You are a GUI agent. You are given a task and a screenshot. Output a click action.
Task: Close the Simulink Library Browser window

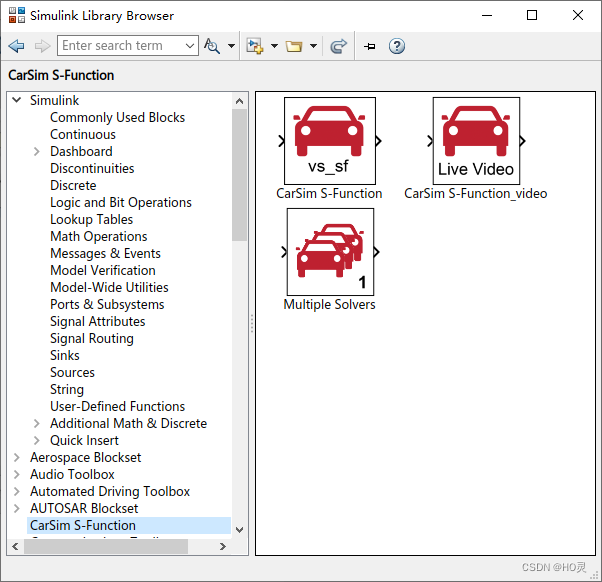click(x=577, y=15)
